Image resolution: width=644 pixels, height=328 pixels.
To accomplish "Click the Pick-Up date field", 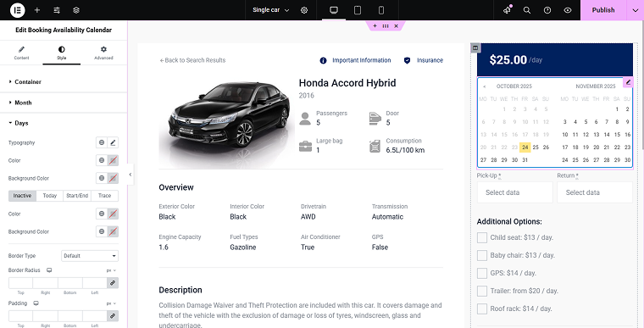I will [x=515, y=192].
